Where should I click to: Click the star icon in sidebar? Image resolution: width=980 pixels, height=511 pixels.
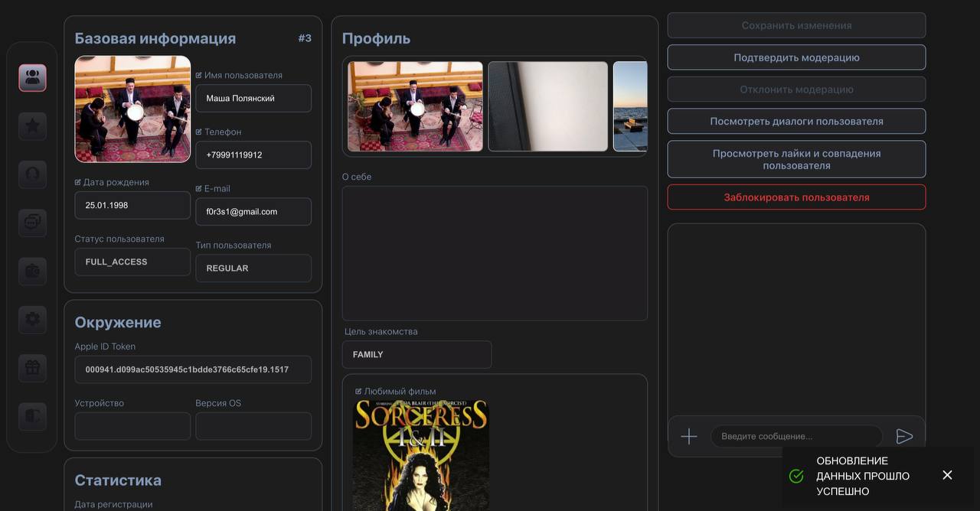[32, 127]
